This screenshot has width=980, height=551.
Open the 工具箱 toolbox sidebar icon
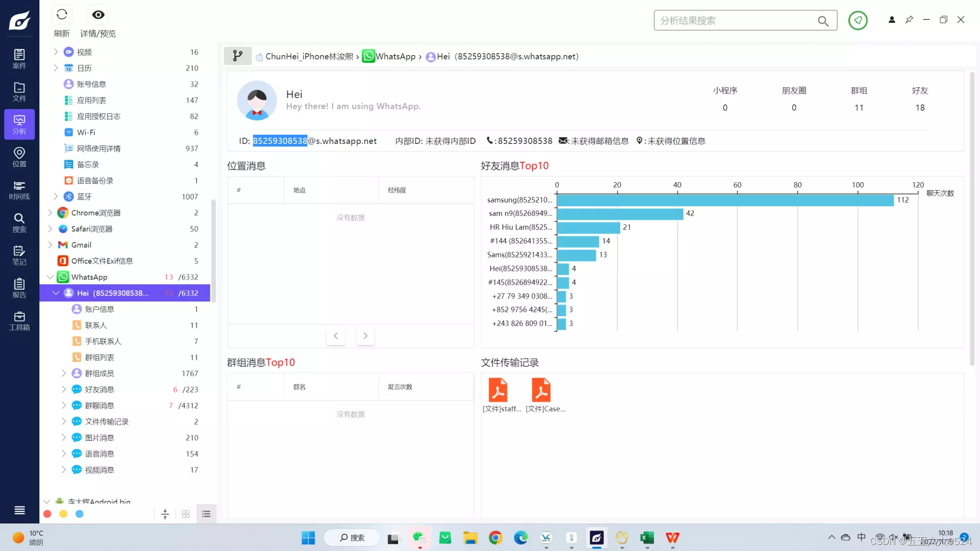(19, 320)
